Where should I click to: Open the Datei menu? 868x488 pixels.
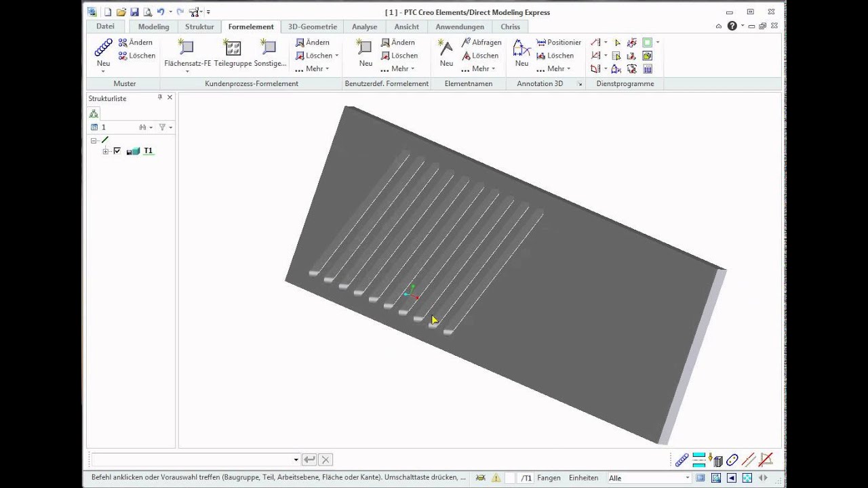pos(105,26)
